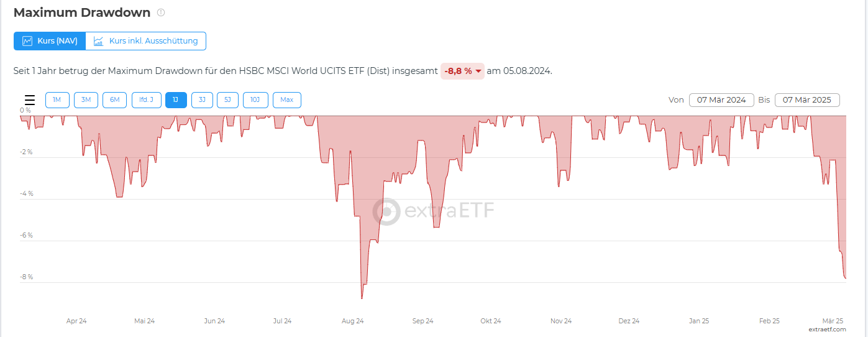868x337 pixels.
Task: Open the extraetf.com credit link
Action: (827, 329)
